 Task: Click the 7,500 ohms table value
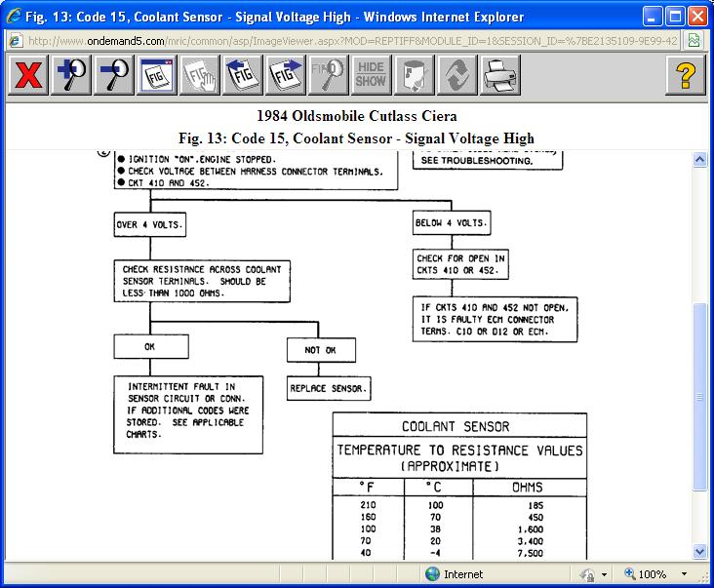(530, 554)
